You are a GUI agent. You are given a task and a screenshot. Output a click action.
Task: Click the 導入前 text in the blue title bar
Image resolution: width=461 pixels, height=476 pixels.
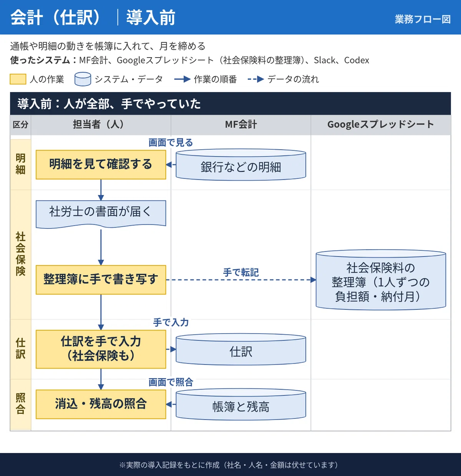pos(151,18)
